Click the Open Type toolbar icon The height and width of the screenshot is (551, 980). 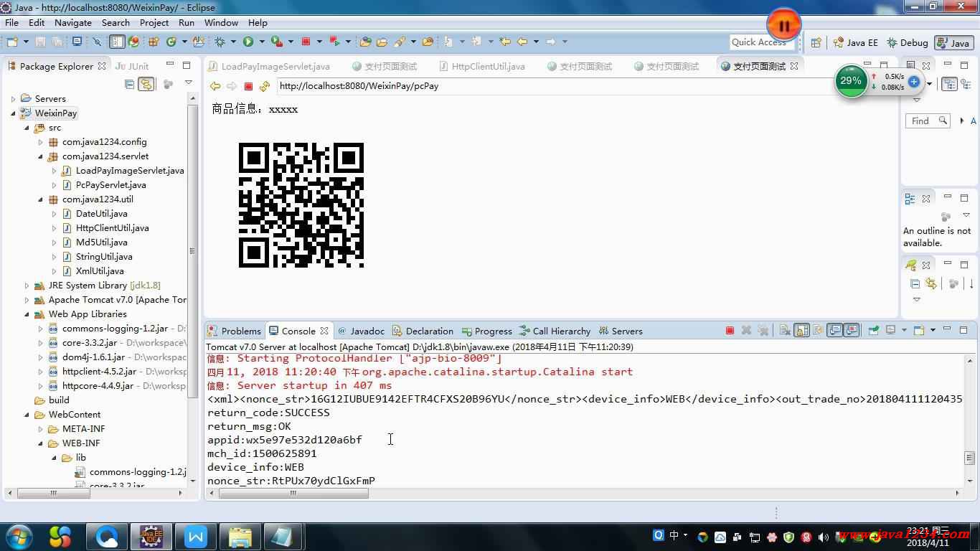[x=365, y=42]
